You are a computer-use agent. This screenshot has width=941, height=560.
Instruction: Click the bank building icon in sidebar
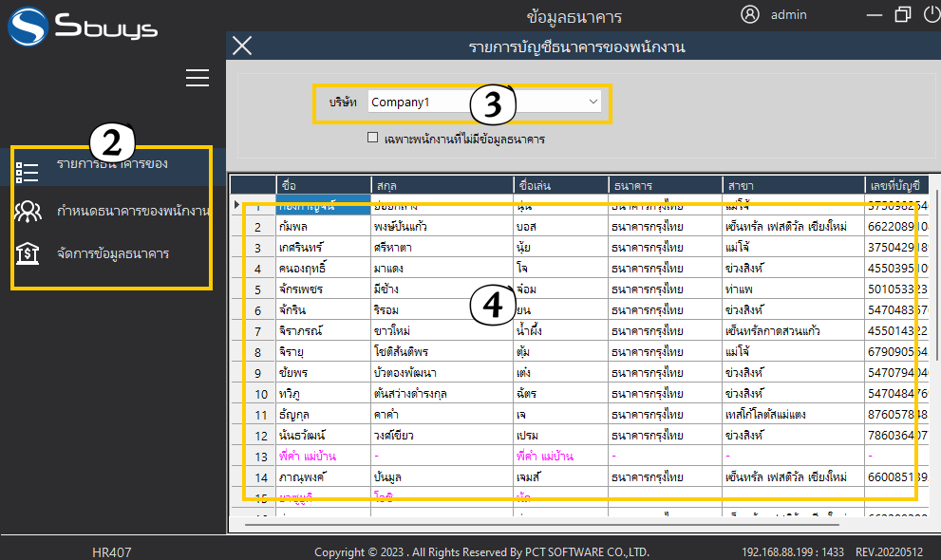pos(28,253)
